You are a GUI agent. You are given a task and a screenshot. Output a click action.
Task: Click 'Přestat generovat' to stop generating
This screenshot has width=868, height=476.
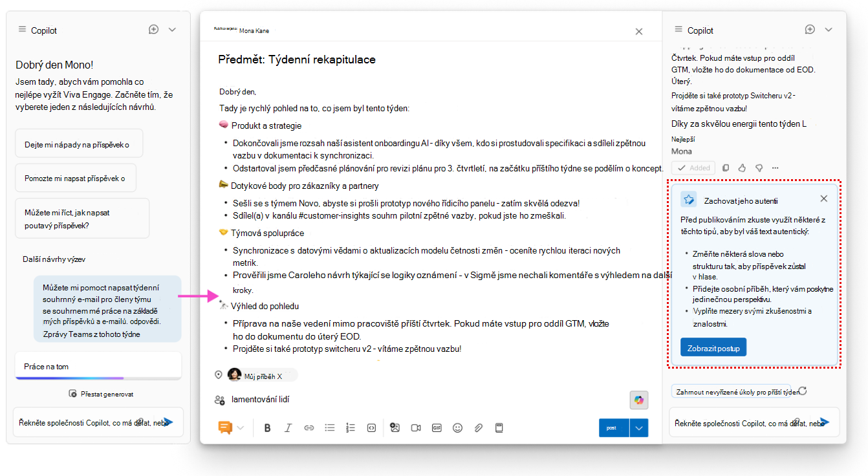pos(101,394)
